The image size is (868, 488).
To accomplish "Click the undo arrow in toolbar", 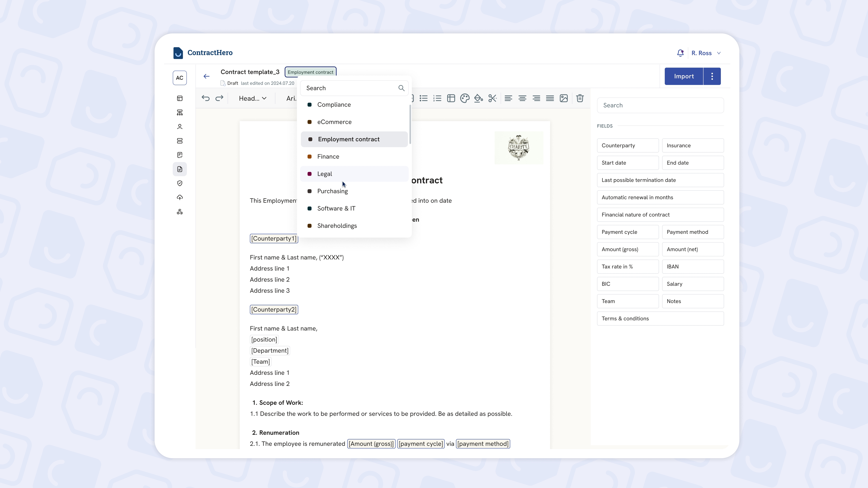I will pyautogui.click(x=205, y=98).
